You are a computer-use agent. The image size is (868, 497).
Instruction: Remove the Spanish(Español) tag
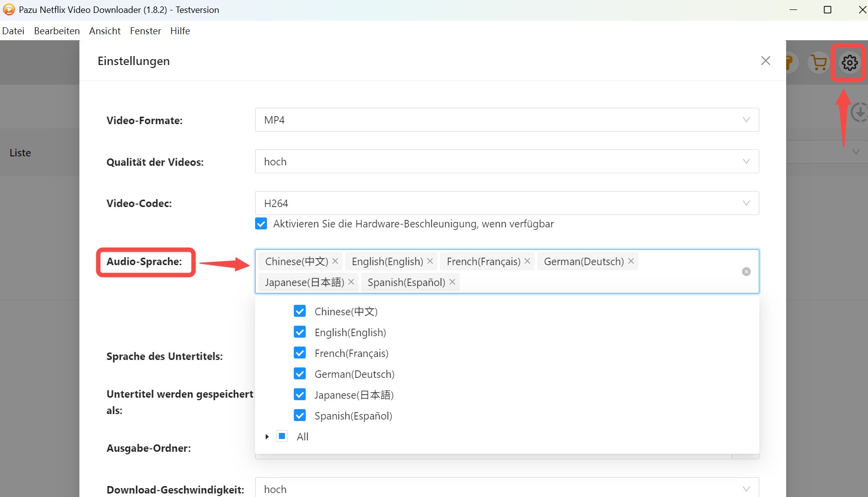pos(452,282)
